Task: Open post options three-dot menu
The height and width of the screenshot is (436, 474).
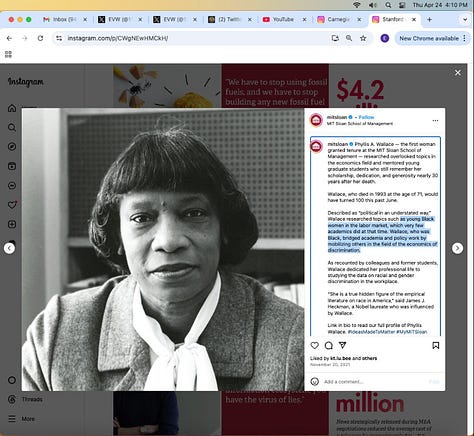Action: coord(435,120)
